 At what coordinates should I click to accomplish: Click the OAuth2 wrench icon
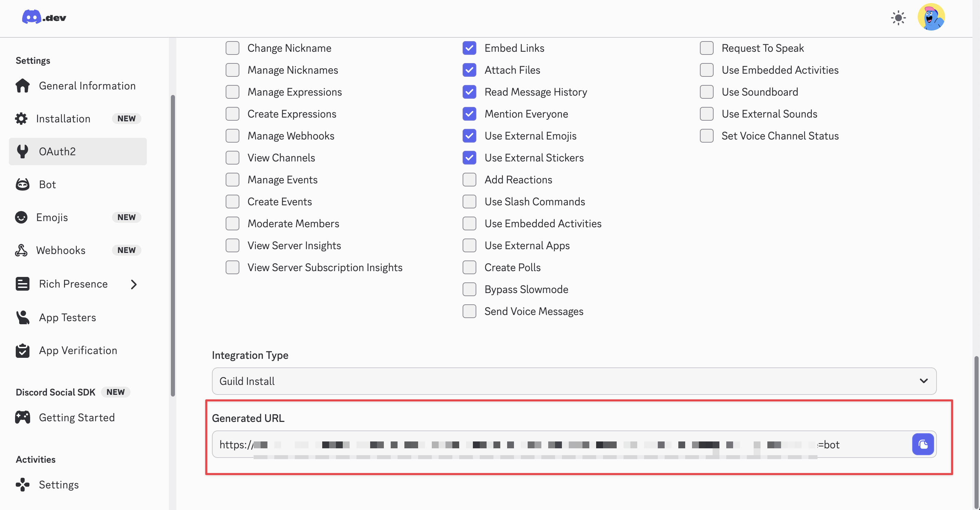23,151
